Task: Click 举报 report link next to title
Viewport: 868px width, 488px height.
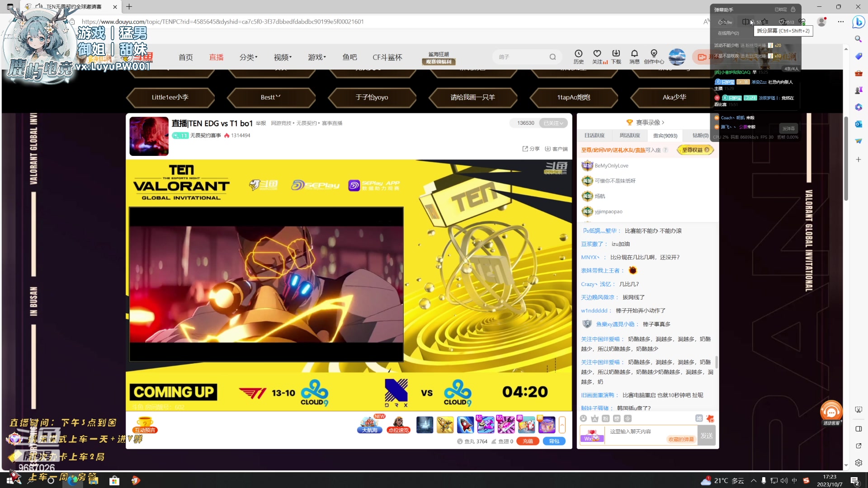Action: pos(261,123)
